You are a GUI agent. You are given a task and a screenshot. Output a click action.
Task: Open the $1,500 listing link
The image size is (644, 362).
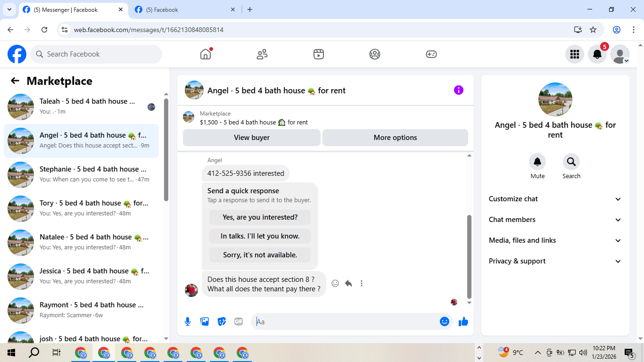pos(254,122)
